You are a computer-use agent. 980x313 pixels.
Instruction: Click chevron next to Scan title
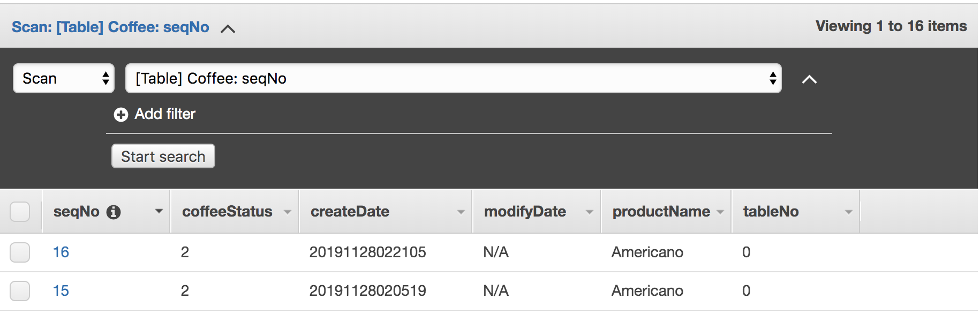(228, 29)
